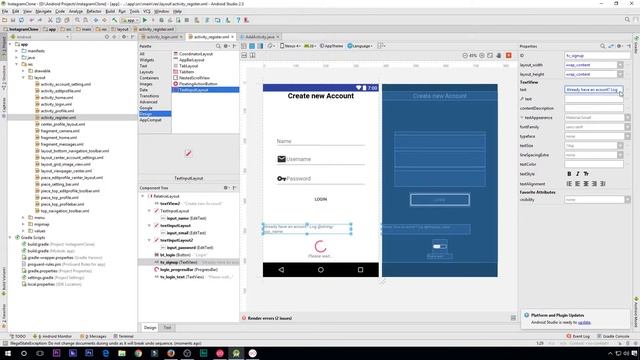Screen dimensions: 640x360
Task: Open Android Monitor tool window
Action: [52, 336]
